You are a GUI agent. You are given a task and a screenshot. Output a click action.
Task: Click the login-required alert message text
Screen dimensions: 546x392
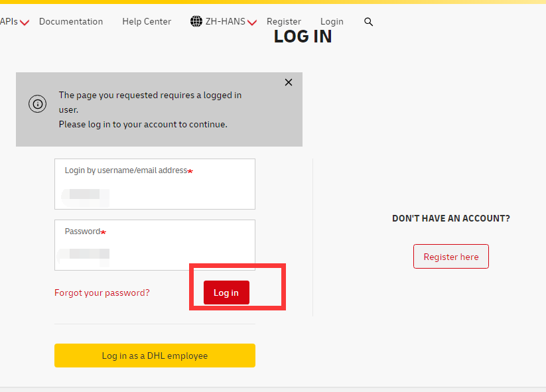pyautogui.click(x=150, y=109)
